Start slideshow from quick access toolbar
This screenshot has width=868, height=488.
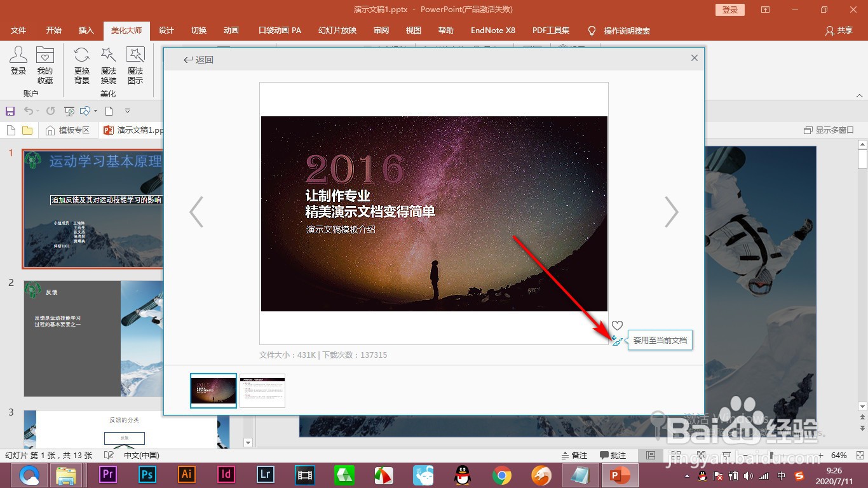click(70, 111)
